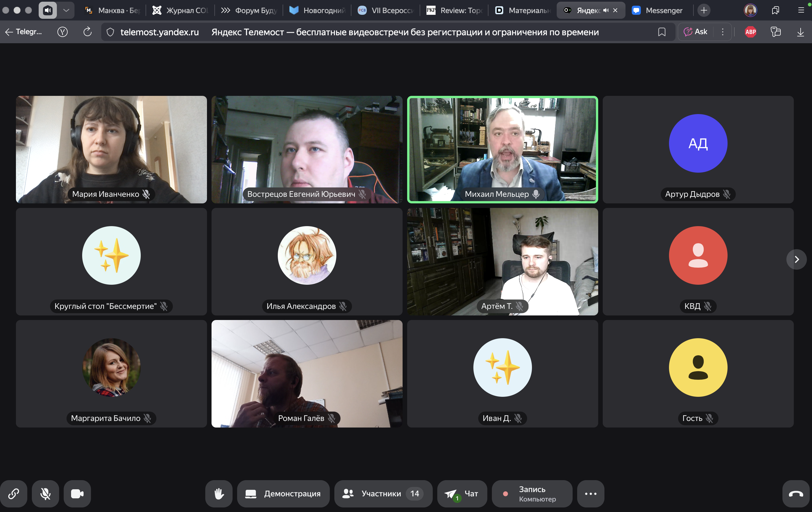This screenshot has height=512, width=812.
Task: Toggle your camera on or off
Action: (77, 494)
